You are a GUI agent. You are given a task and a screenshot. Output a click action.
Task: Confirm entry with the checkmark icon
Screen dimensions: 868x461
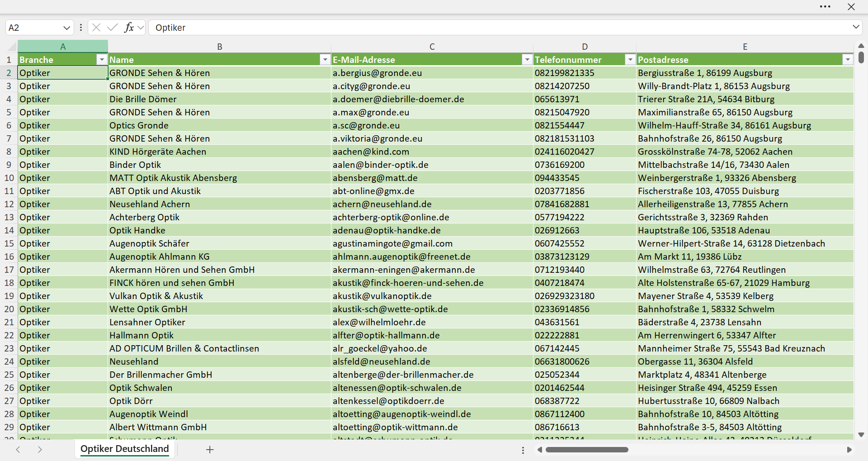pyautogui.click(x=113, y=28)
